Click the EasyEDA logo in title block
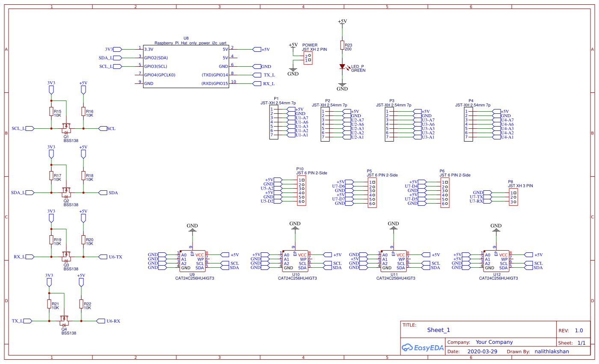Screen dimensions: 599x364 [423, 347]
